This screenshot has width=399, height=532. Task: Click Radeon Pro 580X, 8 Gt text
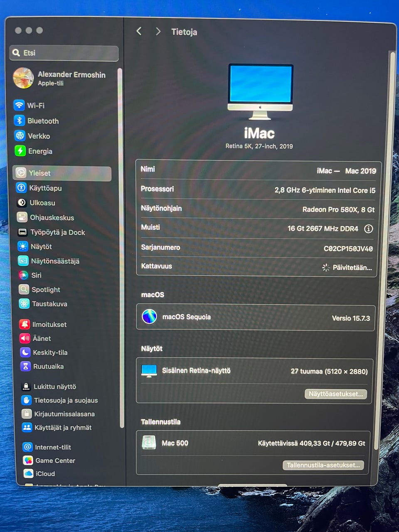coord(339,209)
